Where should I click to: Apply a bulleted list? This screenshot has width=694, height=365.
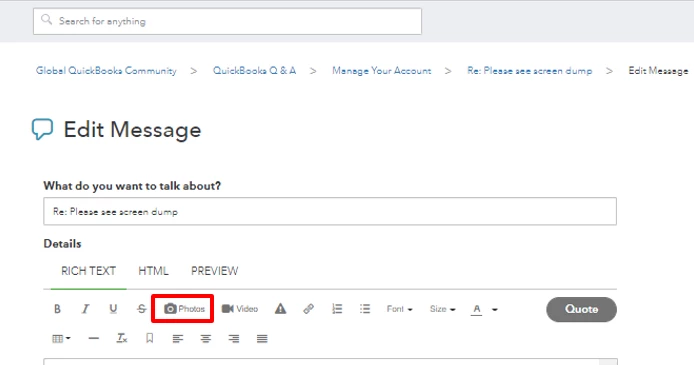click(365, 309)
